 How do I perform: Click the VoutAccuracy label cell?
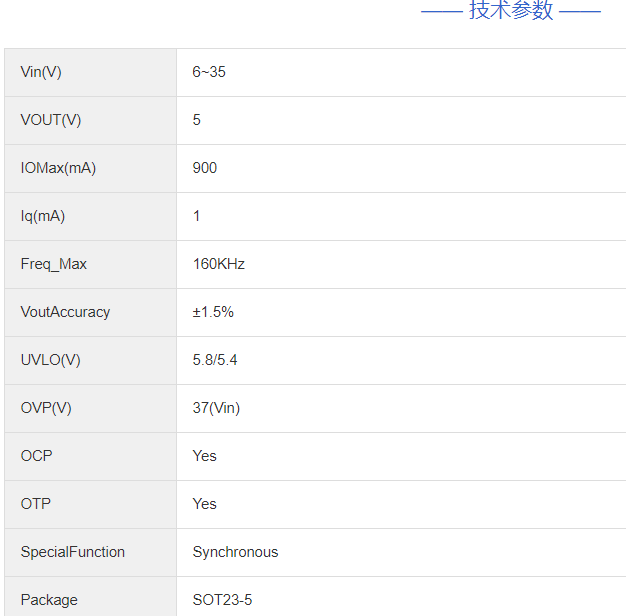tap(65, 312)
